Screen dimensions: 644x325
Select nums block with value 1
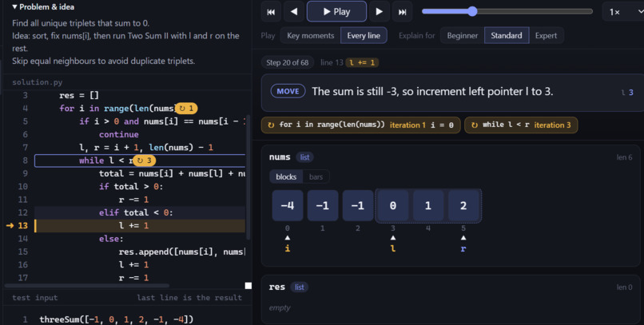click(x=428, y=205)
